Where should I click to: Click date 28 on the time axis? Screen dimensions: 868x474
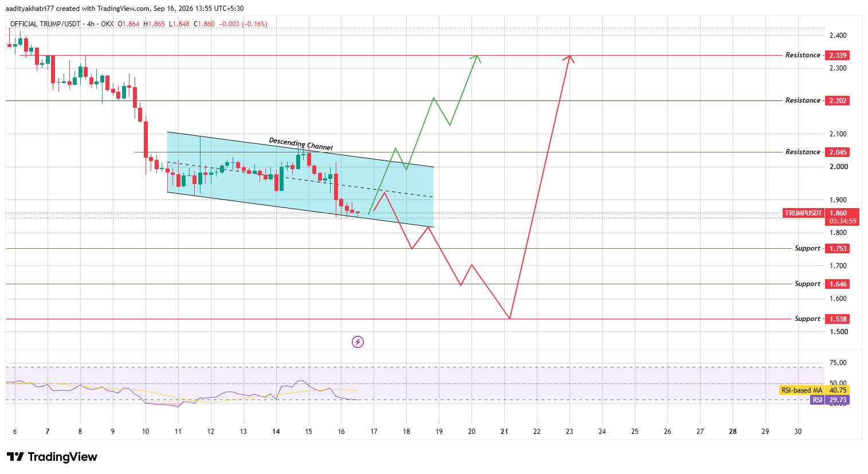pyautogui.click(x=733, y=432)
